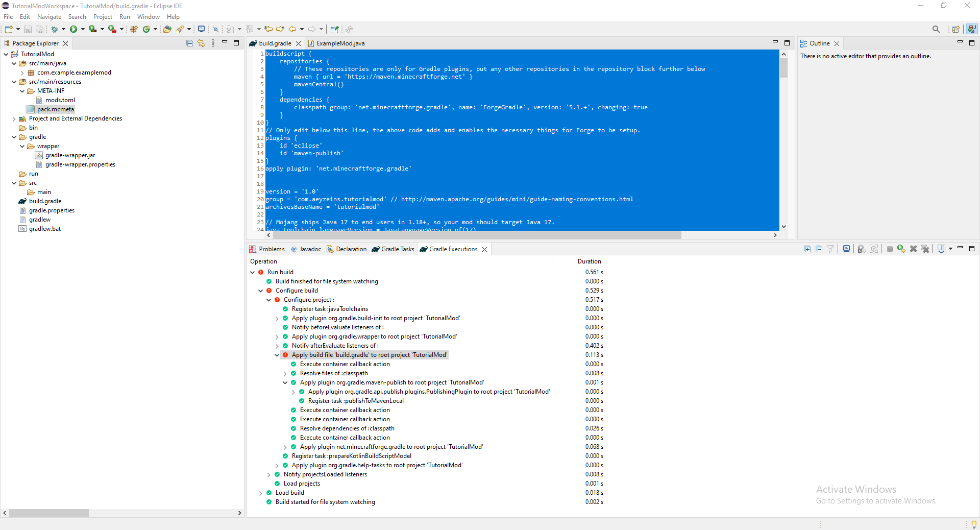The image size is (980, 530).
Task: Collapse the Run build operation node
Action: (x=252, y=273)
